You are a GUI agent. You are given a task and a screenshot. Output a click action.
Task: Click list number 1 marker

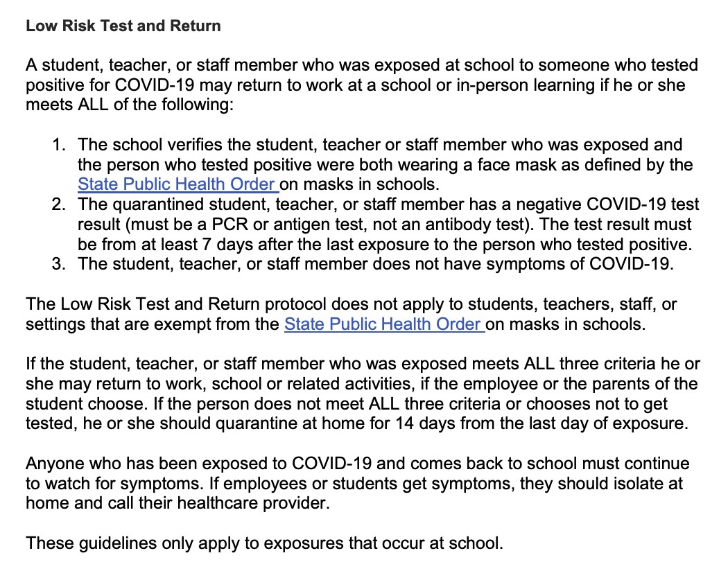click(x=59, y=145)
